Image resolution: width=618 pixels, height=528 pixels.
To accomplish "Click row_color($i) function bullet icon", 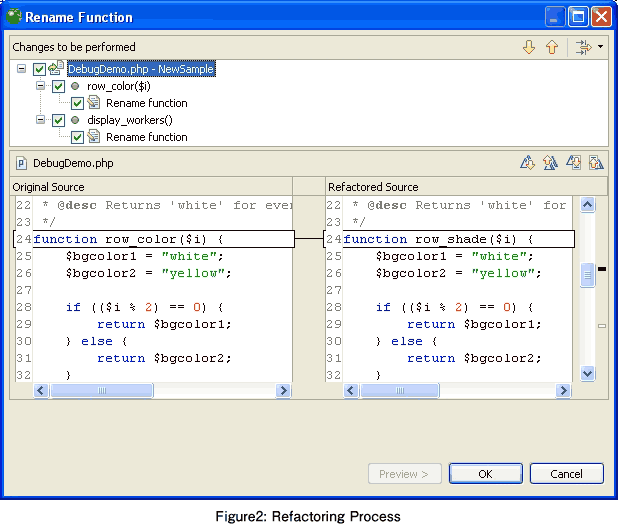I will tap(75, 86).
